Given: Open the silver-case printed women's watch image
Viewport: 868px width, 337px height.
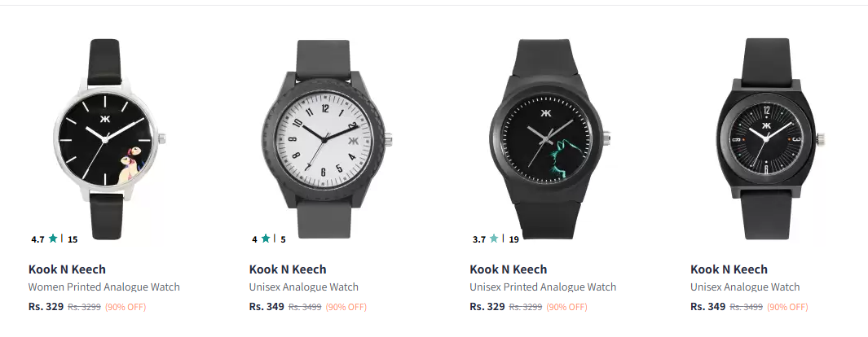Looking at the screenshot, I should [x=106, y=138].
